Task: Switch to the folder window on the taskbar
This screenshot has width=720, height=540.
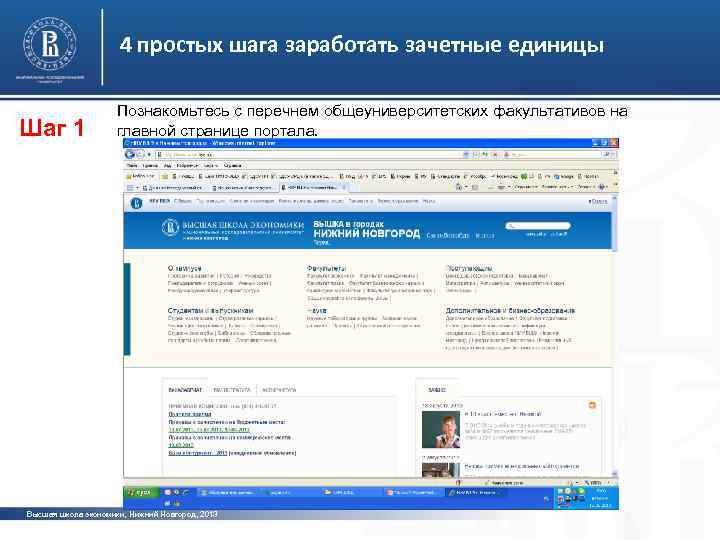Action: click(x=350, y=492)
